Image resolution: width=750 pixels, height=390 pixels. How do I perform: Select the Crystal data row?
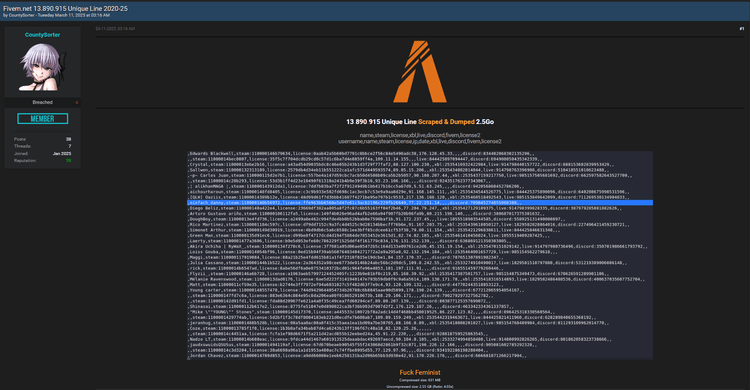(x=401, y=165)
